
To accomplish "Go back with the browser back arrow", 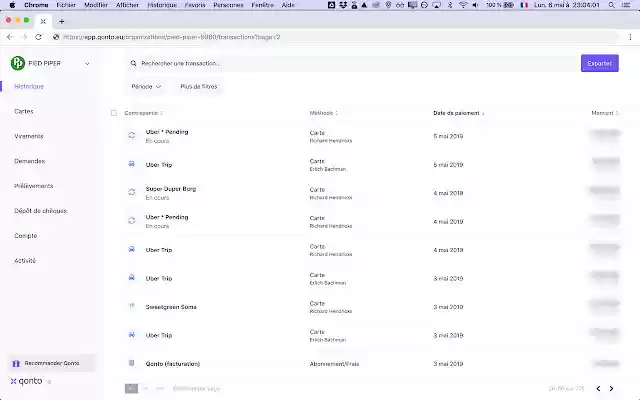I will coord(10,37).
